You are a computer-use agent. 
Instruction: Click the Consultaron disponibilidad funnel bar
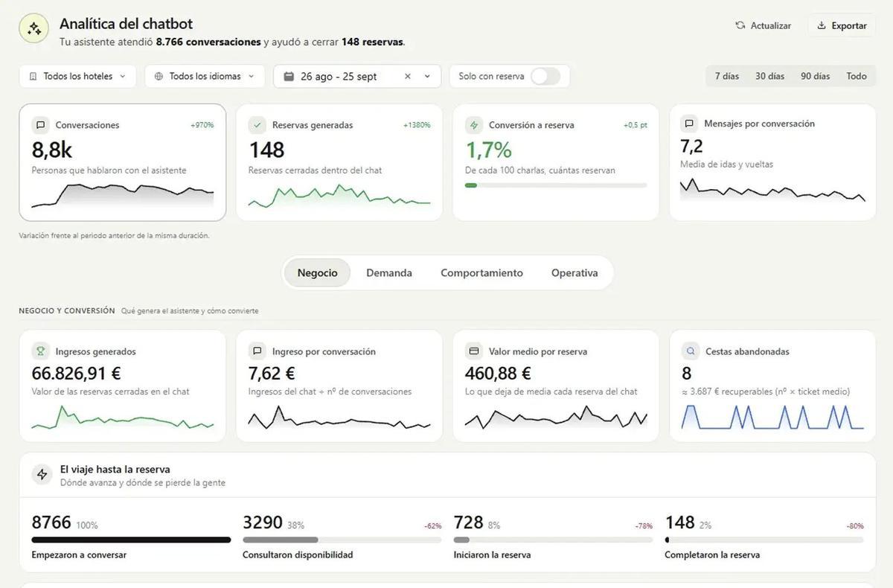point(342,540)
